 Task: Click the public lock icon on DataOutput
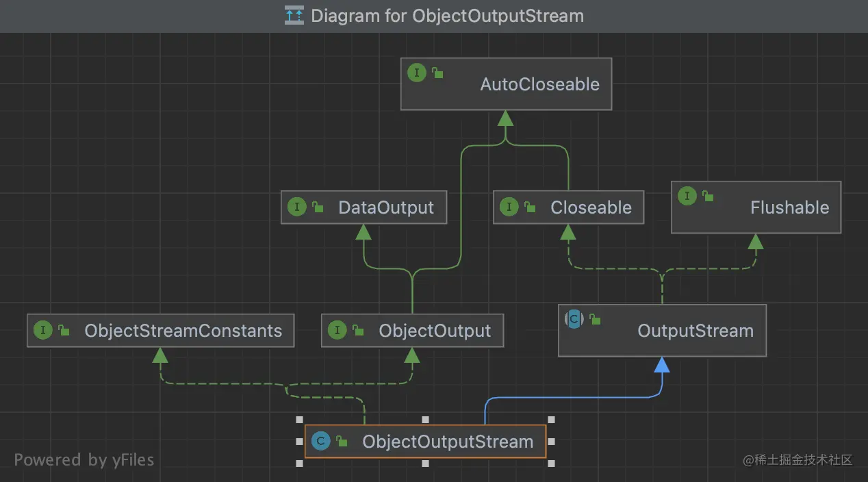318,207
